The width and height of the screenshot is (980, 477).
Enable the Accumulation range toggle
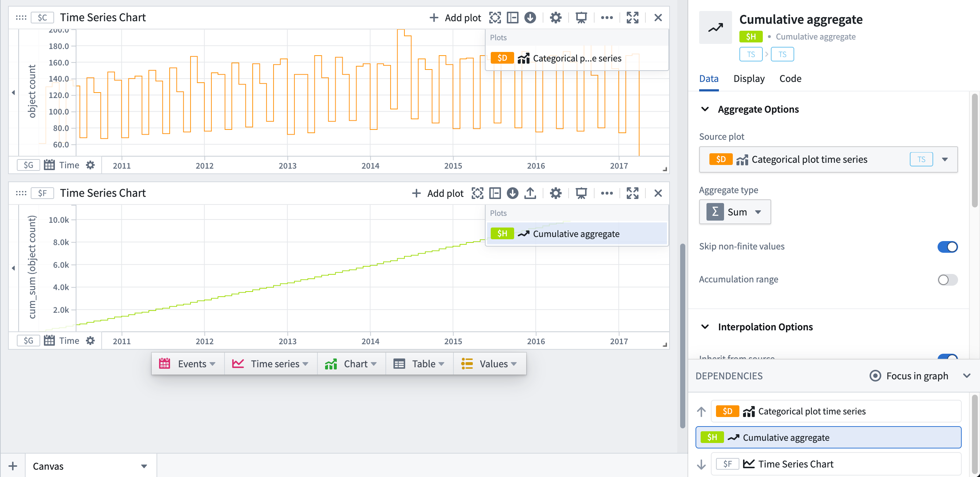click(x=947, y=280)
